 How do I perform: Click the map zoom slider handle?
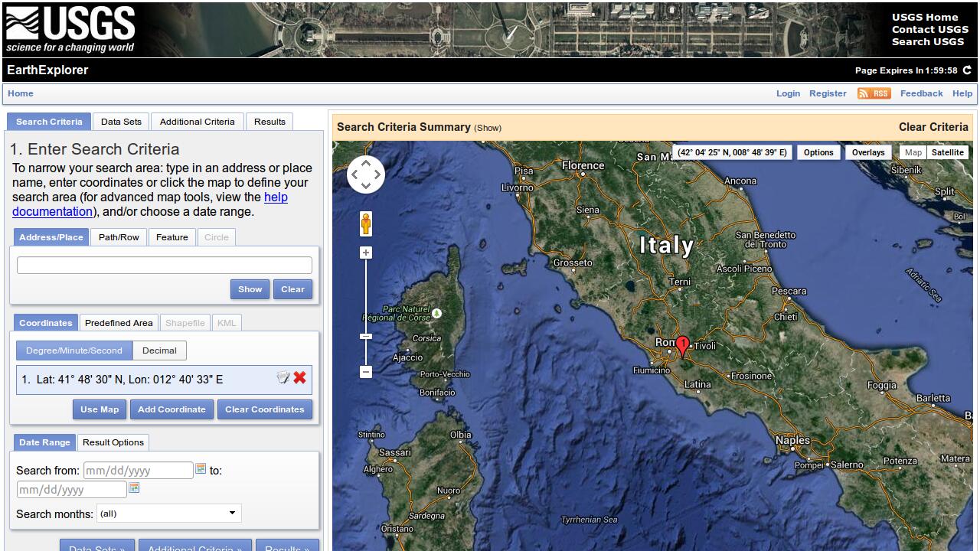coord(366,337)
